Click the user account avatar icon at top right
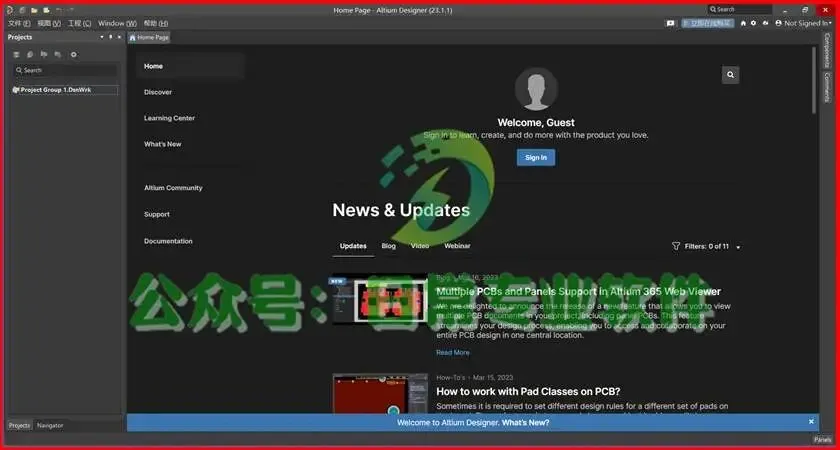Image resolution: width=840 pixels, height=450 pixels. point(778,23)
